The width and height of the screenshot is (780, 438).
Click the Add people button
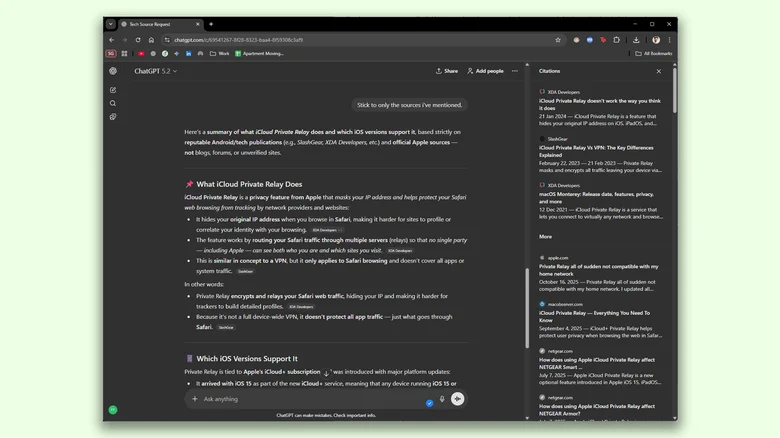tap(485, 71)
